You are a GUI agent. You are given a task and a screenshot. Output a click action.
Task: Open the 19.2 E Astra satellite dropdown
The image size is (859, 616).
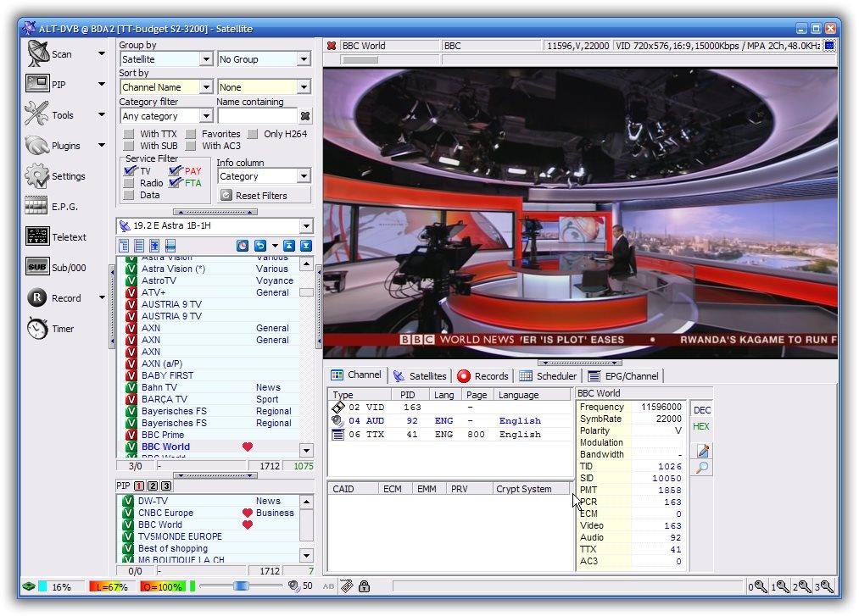pos(306,226)
